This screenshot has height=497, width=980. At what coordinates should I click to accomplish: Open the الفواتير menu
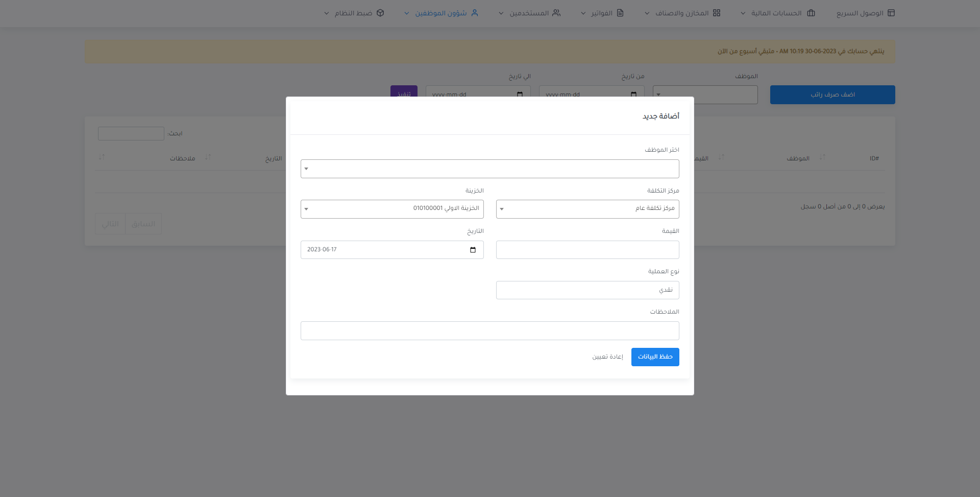pyautogui.click(x=602, y=13)
